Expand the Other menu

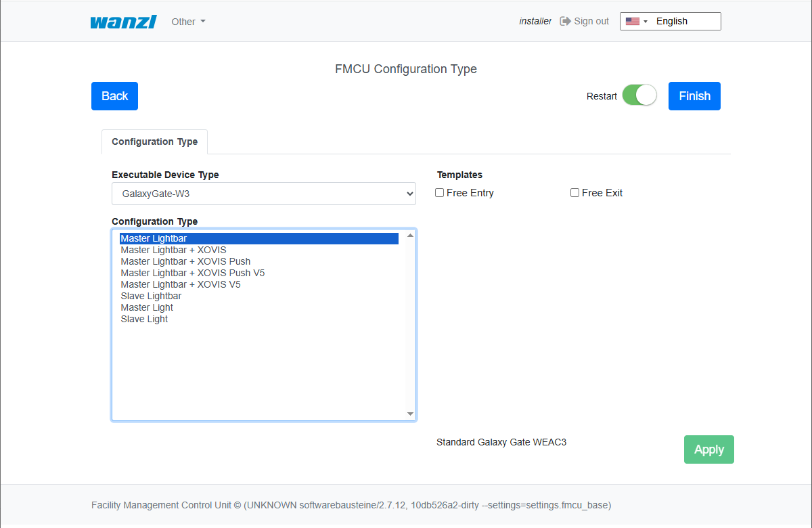coord(188,22)
